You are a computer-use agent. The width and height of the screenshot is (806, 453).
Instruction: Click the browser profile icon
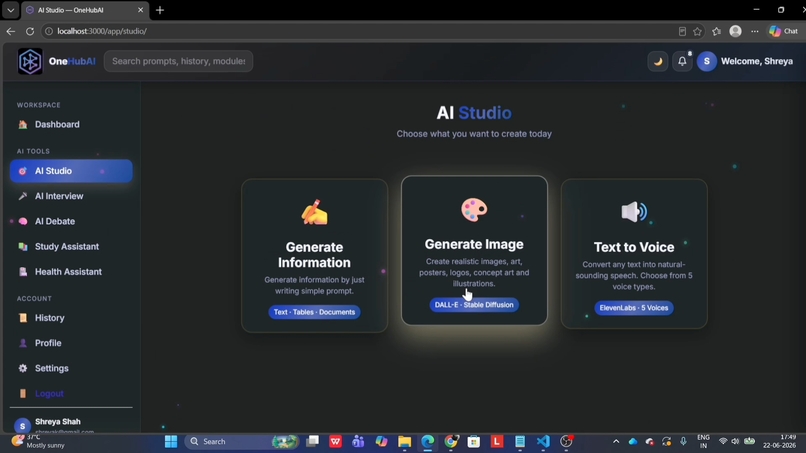coord(736,31)
